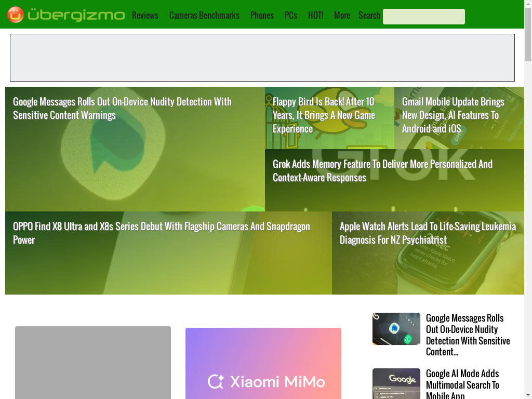The height and width of the screenshot is (399, 532).
Task: Click the top banner ad placeholder
Action: pyautogui.click(x=262, y=58)
